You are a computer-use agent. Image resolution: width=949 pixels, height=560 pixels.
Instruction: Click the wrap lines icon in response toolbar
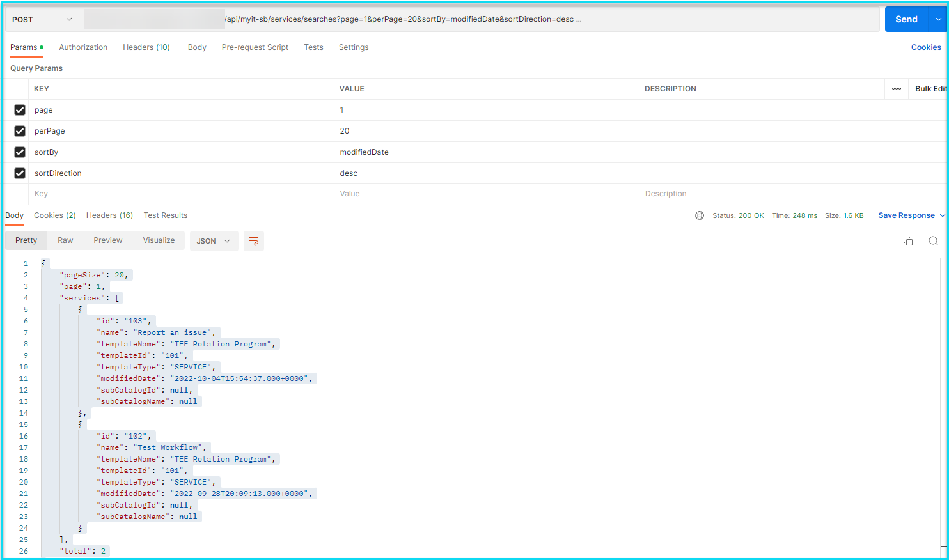(254, 241)
